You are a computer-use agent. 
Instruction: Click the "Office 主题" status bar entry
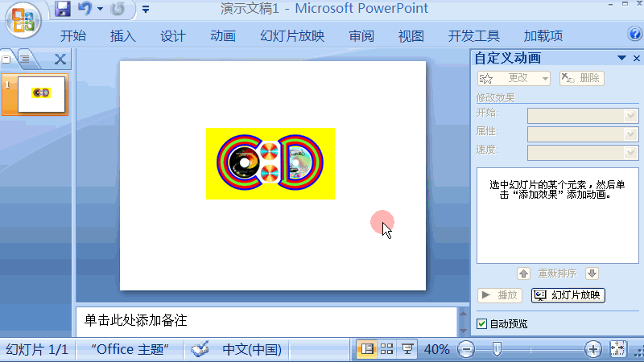point(130,350)
